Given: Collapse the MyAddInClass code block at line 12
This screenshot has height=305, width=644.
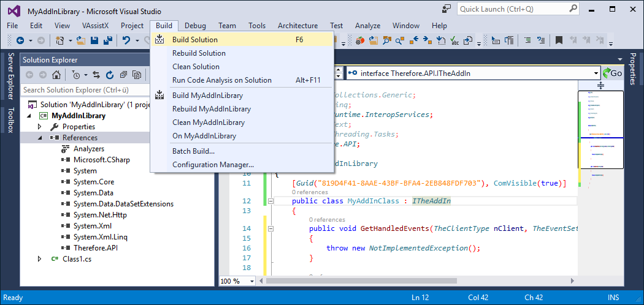Looking at the screenshot, I should click(270, 201).
